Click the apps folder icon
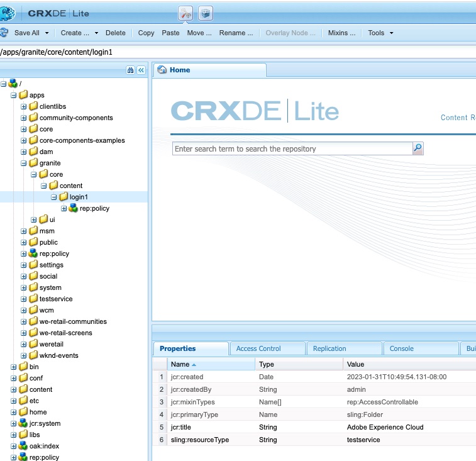This screenshot has width=476, height=461. 23,95
